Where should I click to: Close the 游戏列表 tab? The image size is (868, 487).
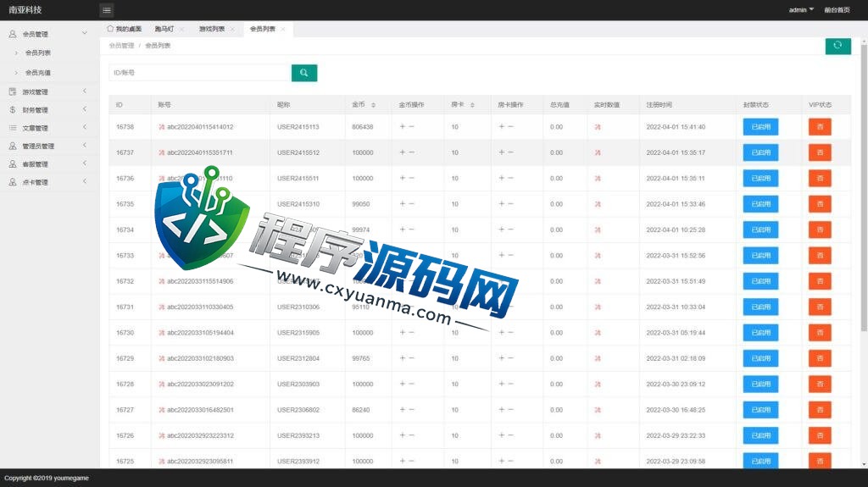[232, 30]
